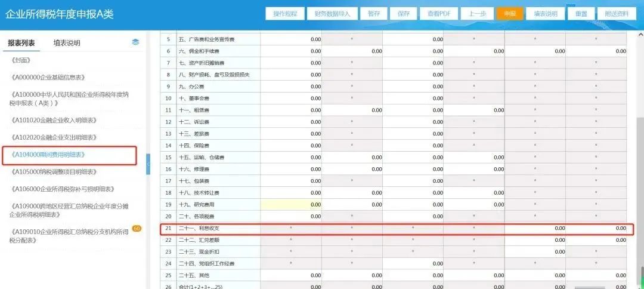Click row label 十、董事会费
Screen dimensions: 644x289
click(x=194, y=99)
